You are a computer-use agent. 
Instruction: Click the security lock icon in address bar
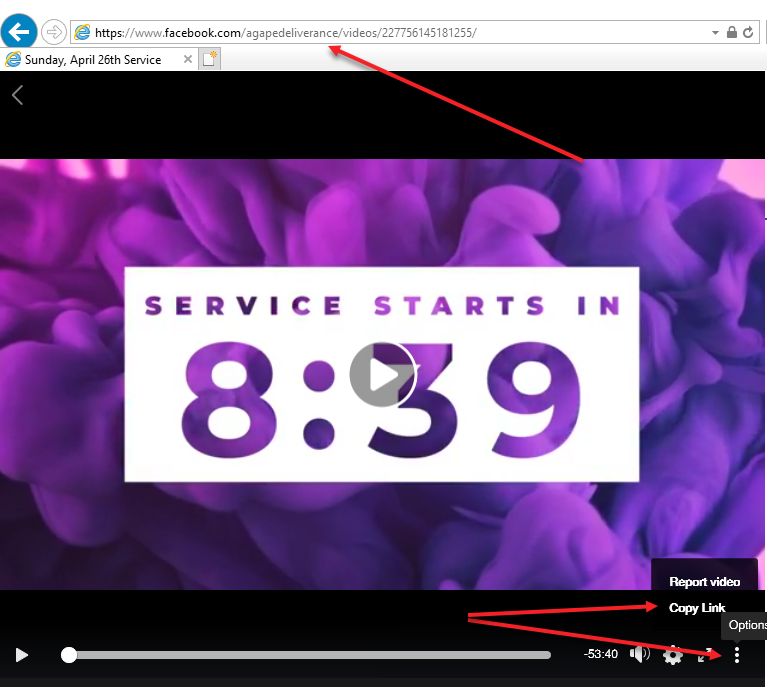pos(732,32)
